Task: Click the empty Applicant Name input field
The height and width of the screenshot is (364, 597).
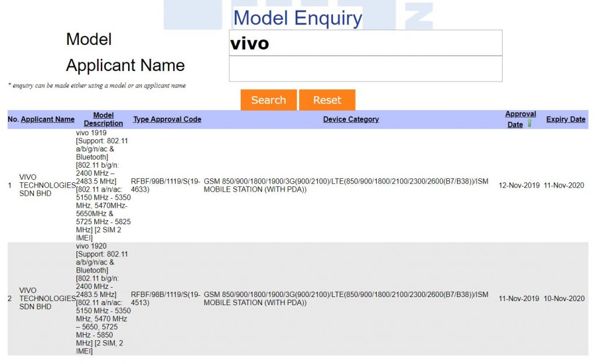Action: tap(366, 69)
